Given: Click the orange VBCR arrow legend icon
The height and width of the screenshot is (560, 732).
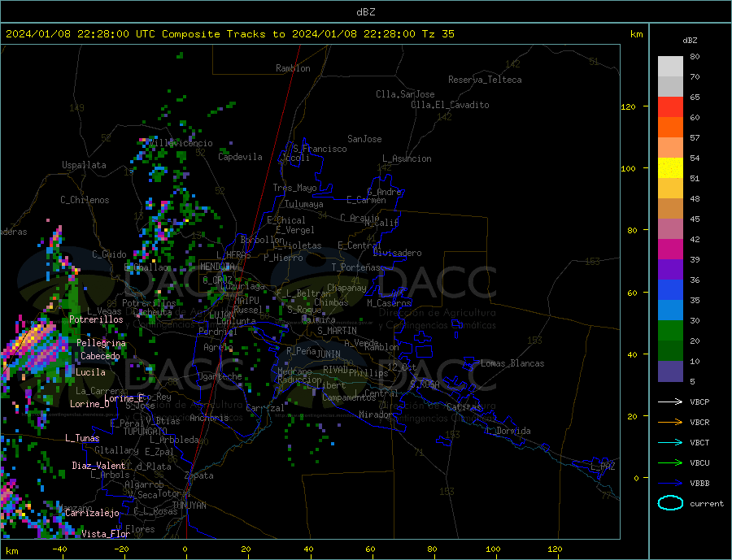Looking at the screenshot, I should (670, 423).
